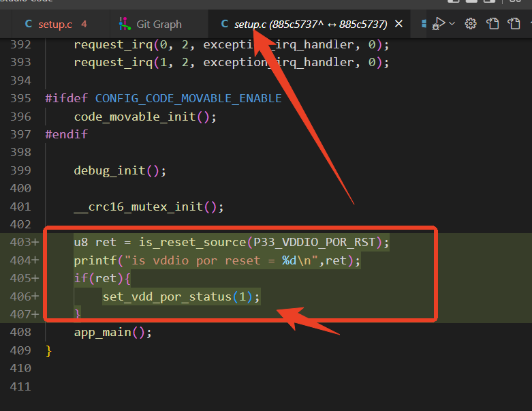Click the is_reset_source function name

point(192,243)
